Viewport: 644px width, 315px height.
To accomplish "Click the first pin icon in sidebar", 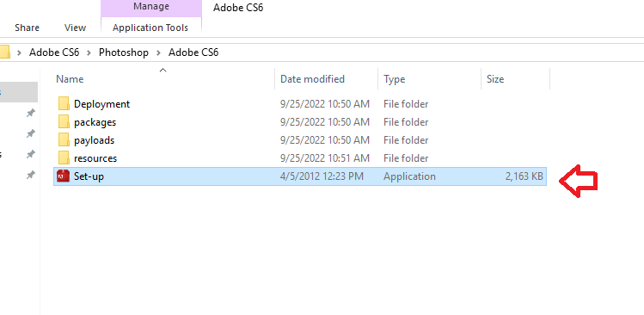I will click(30, 113).
